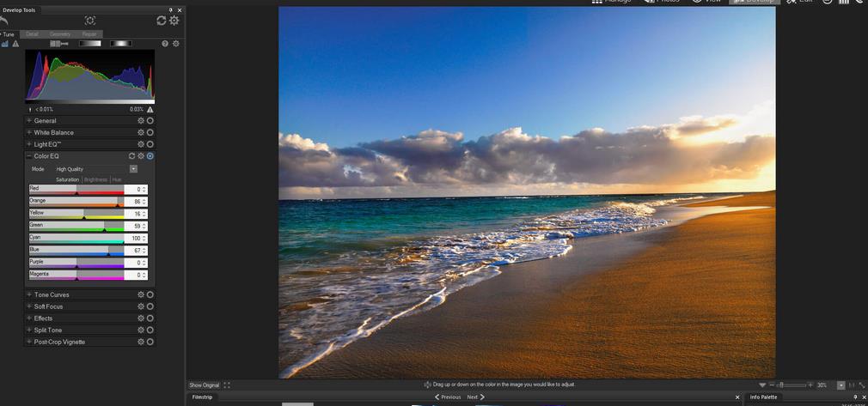Click the full screen icon beside Show Original
The width and height of the screenshot is (868, 406).
(227, 385)
